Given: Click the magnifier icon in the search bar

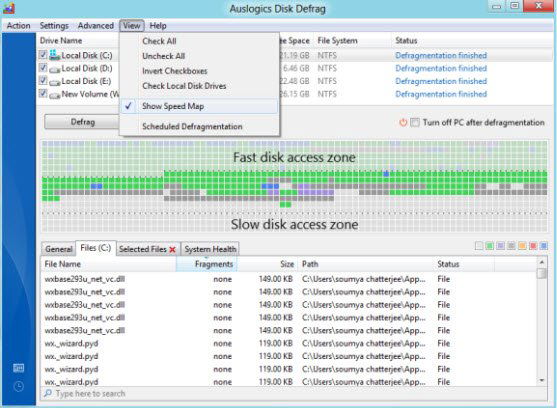Looking at the screenshot, I should tap(48, 393).
